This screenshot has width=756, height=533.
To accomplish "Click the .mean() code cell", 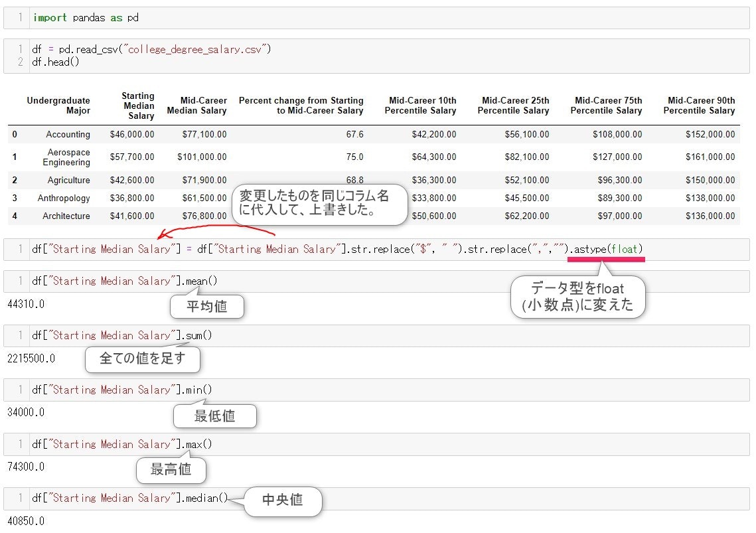I will pos(376,281).
